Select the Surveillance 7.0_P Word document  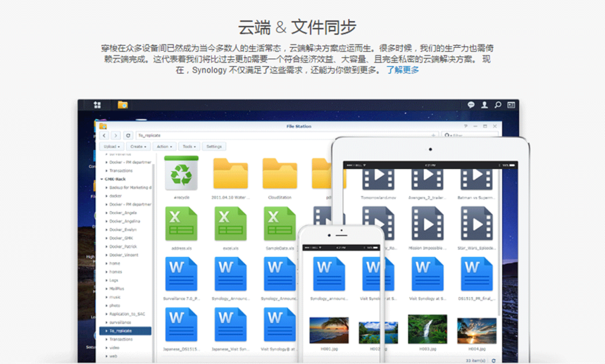(181, 274)
